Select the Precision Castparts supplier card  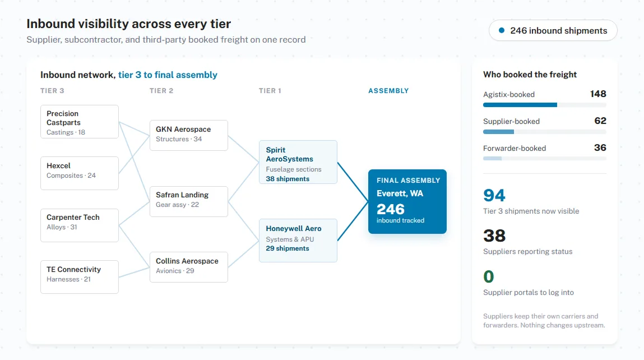pyautogui.click(x=80, y=122)
